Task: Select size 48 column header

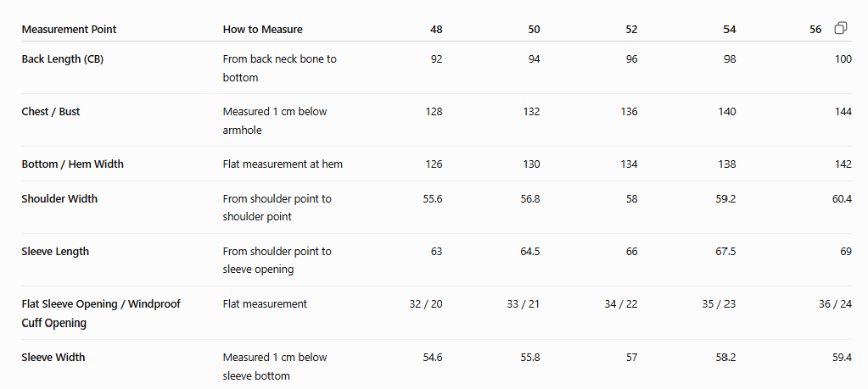Action: tap(436, 30)
